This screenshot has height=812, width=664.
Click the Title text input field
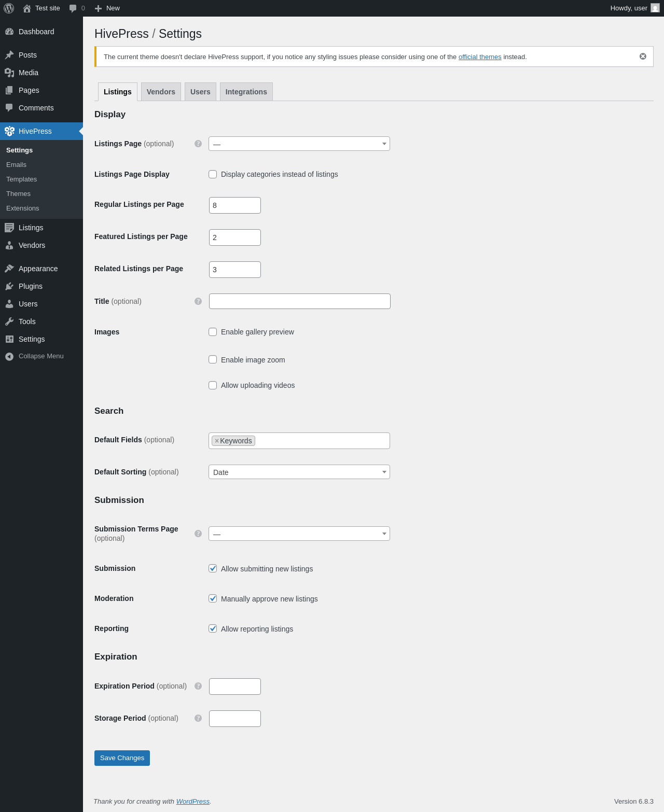(x=300, y=301)
